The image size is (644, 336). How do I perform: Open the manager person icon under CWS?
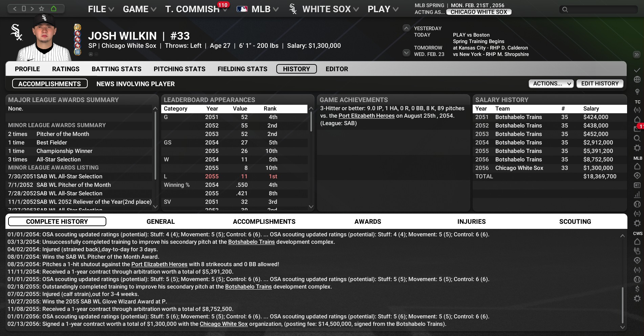(x=637, y=251)
